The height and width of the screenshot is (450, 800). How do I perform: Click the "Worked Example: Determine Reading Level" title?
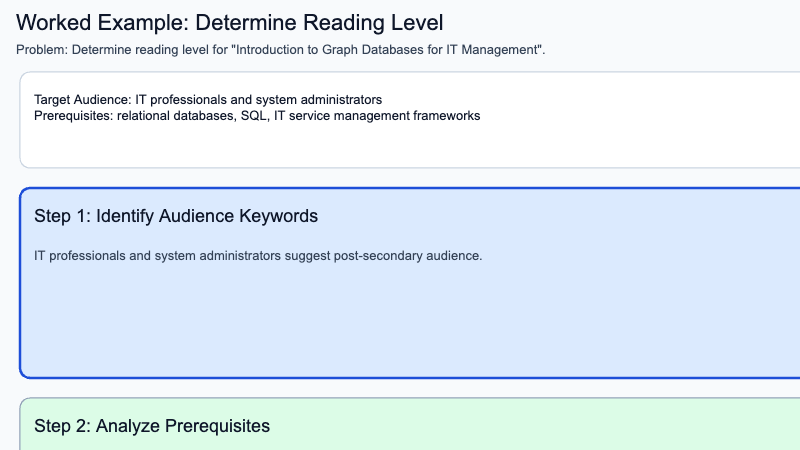(230, 21)
